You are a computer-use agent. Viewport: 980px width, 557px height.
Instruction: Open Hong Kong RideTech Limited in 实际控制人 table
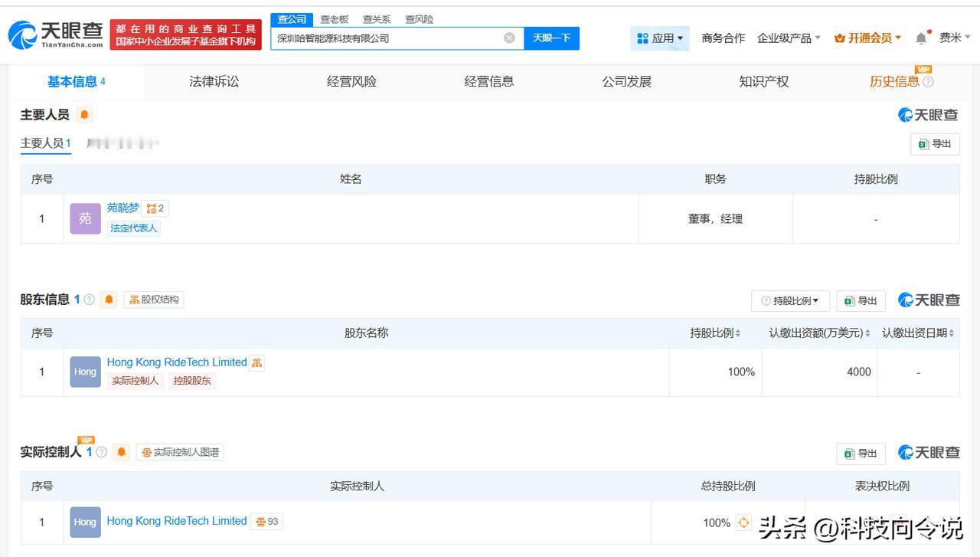click(x=177, y=521)
